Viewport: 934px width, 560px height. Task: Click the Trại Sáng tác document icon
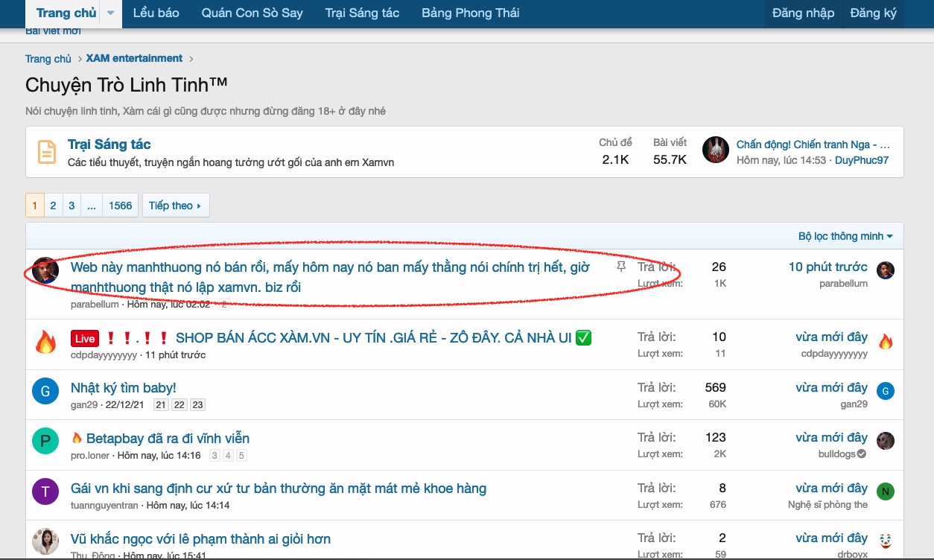(x=47, y=152)
